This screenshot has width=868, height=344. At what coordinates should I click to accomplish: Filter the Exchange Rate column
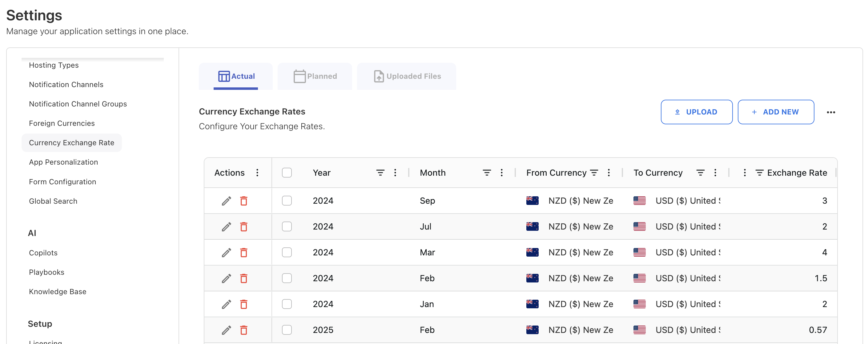[x=759, y=173]
